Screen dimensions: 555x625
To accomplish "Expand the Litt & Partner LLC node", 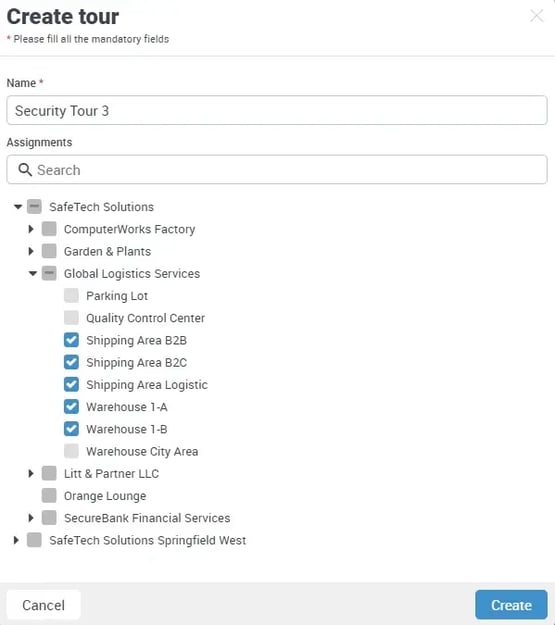I will (31, 474).
